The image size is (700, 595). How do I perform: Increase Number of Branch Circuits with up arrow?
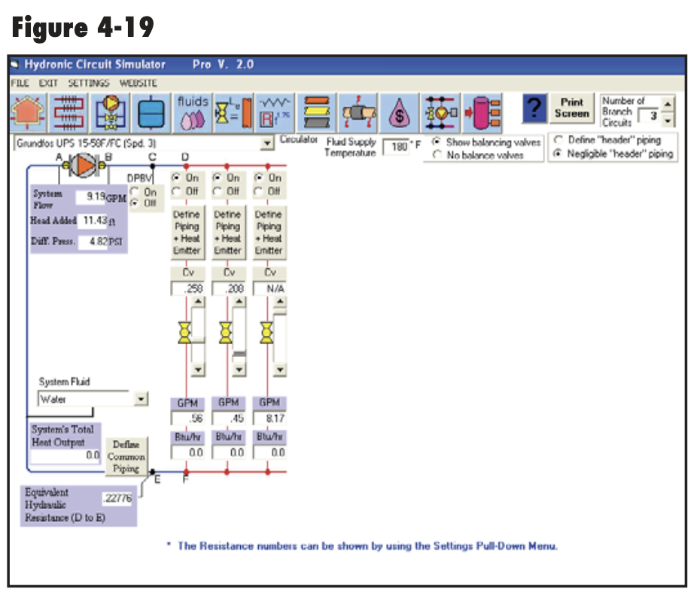click(x=666, y=104)
